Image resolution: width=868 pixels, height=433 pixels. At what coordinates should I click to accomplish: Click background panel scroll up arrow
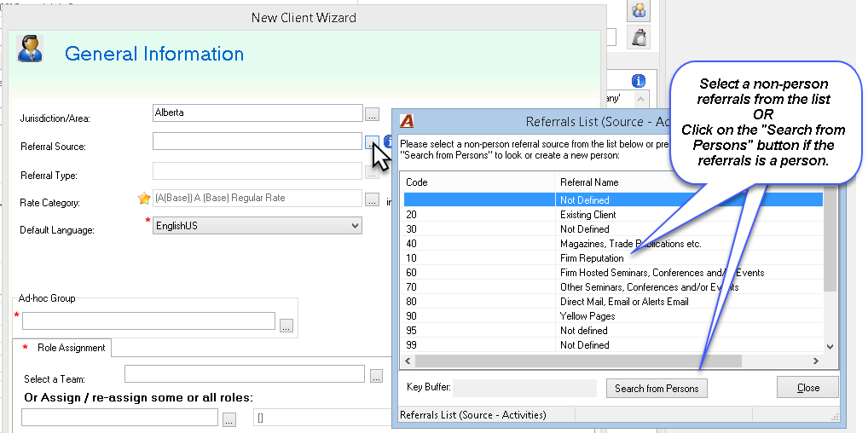(640, 100)
